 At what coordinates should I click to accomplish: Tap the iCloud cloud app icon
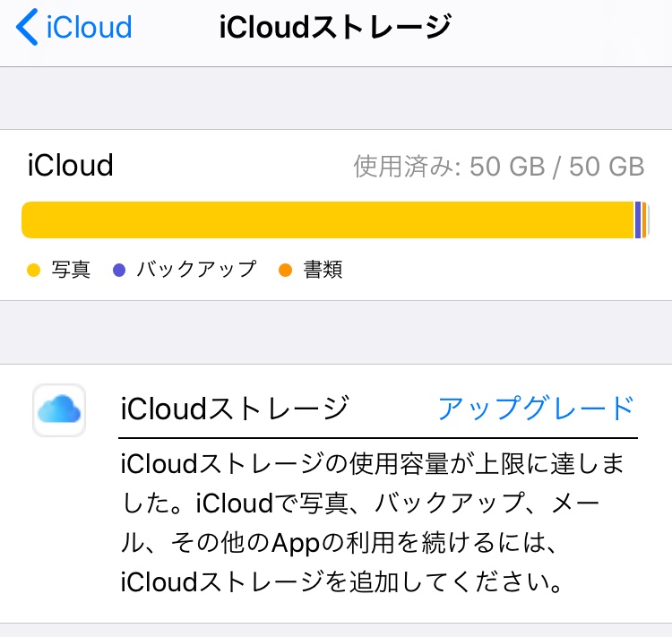coord(59,410)
